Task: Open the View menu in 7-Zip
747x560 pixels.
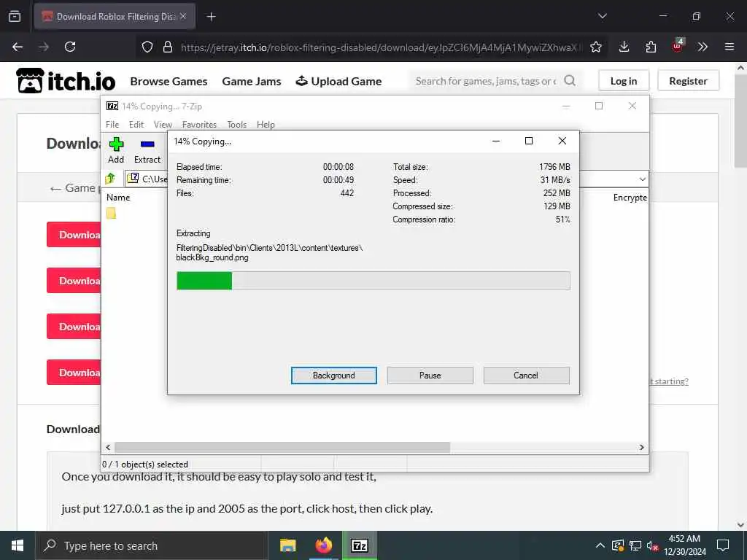Action: click(x=163, y=124)
